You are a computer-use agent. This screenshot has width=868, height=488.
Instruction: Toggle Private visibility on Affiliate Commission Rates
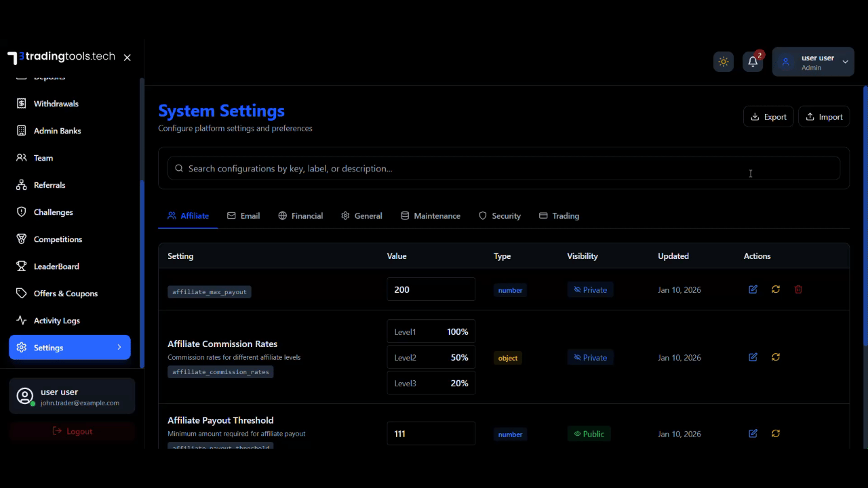[590, 358]
